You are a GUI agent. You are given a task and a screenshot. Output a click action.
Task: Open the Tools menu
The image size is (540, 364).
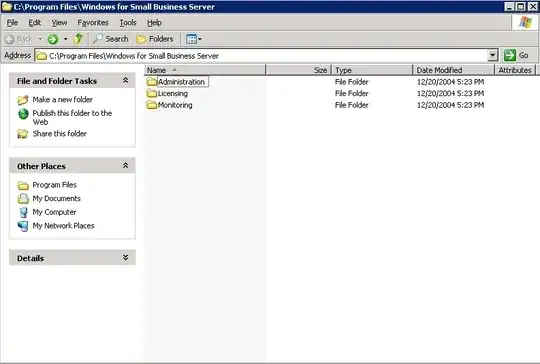[128, 23]
